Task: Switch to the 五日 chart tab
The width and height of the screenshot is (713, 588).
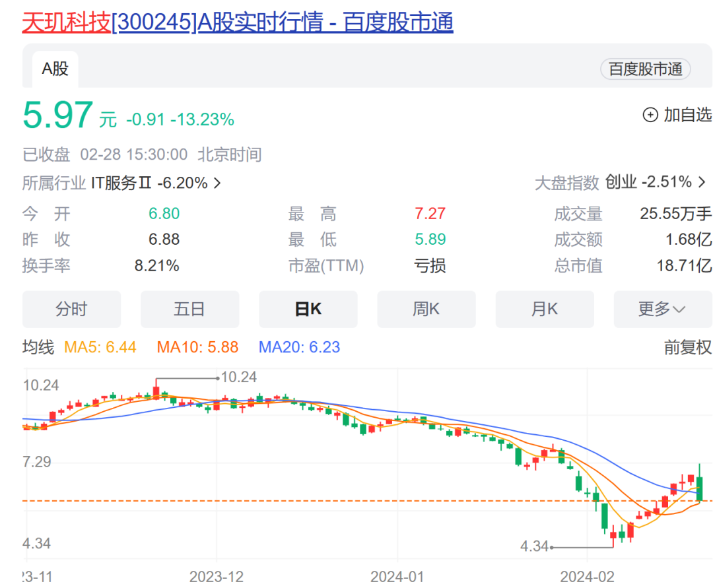Action: 189,309
